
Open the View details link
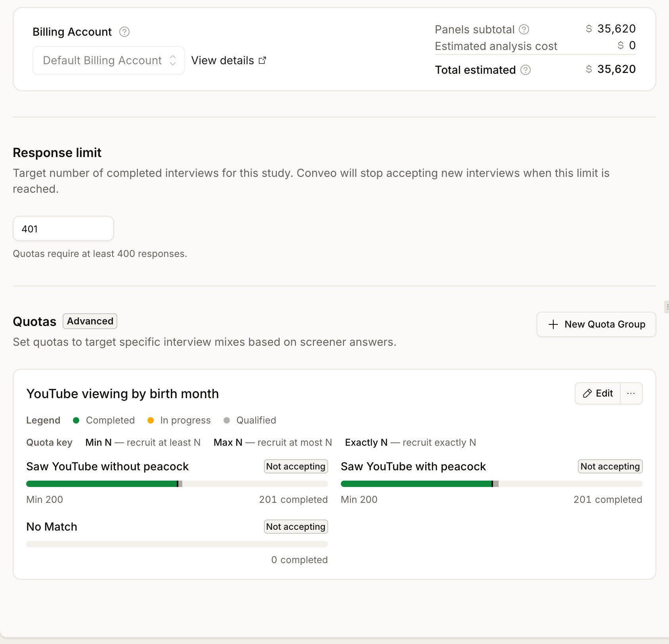click(229, 60)
